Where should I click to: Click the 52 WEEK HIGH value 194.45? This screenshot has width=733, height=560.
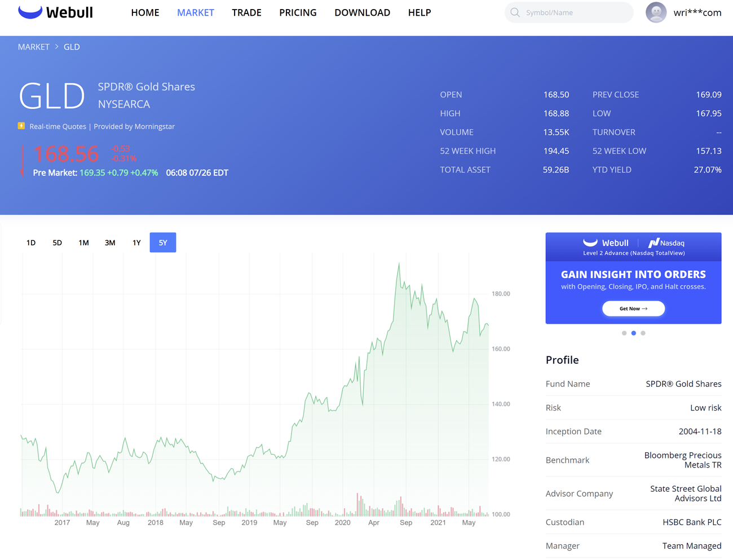(556, 151)
